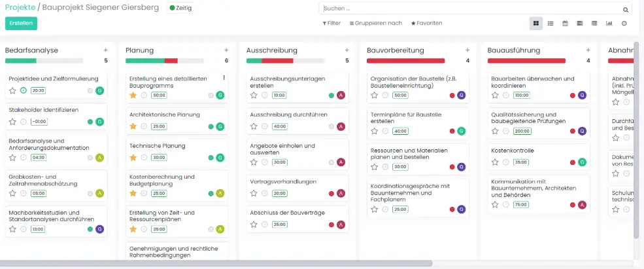This screenshot has width=644, height=269.
Task: Open assignee avatar A on Grobkosten card
Action: pos(100,193)
